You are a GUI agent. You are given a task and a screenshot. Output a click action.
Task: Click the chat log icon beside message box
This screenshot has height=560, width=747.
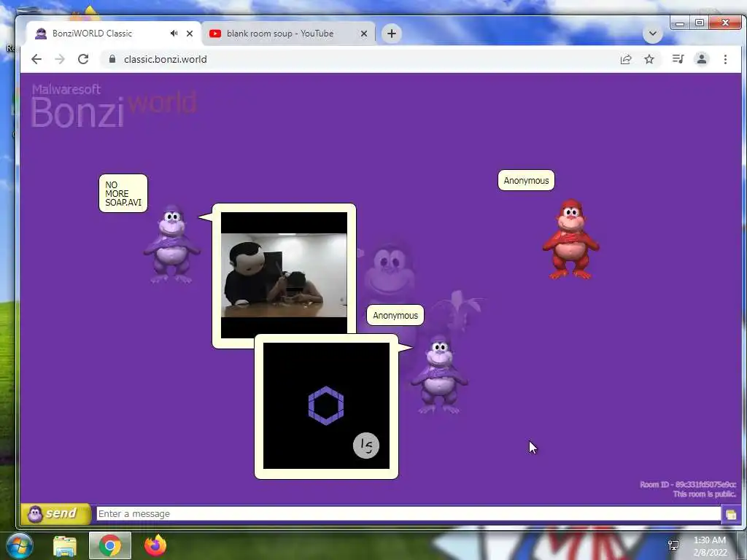pyautogui.click(x=731, y=514)
